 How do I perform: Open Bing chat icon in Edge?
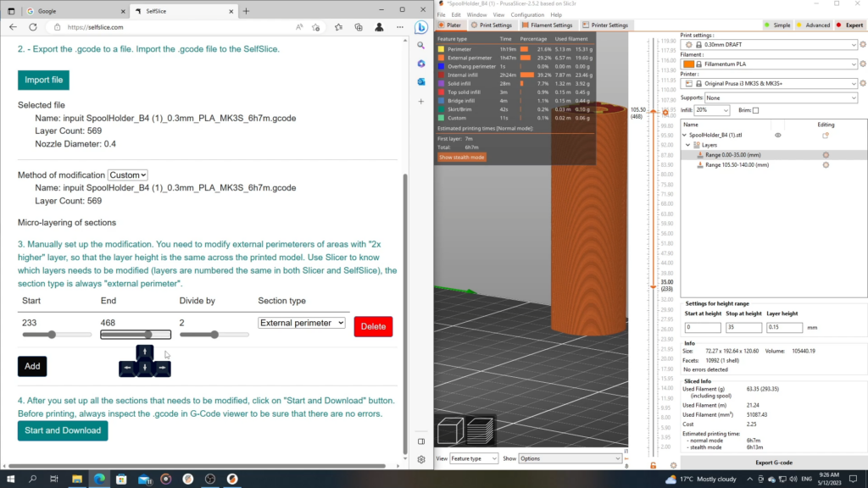coord(421,27)
